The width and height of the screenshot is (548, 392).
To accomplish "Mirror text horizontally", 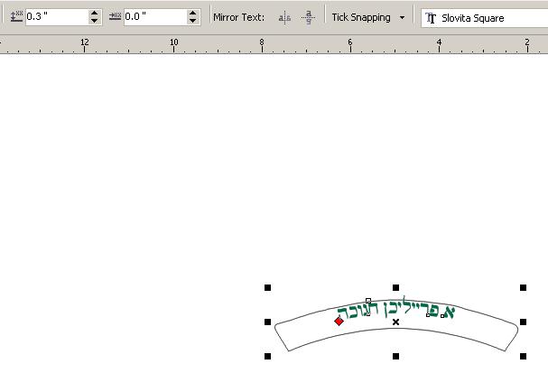I will point(284,17).
